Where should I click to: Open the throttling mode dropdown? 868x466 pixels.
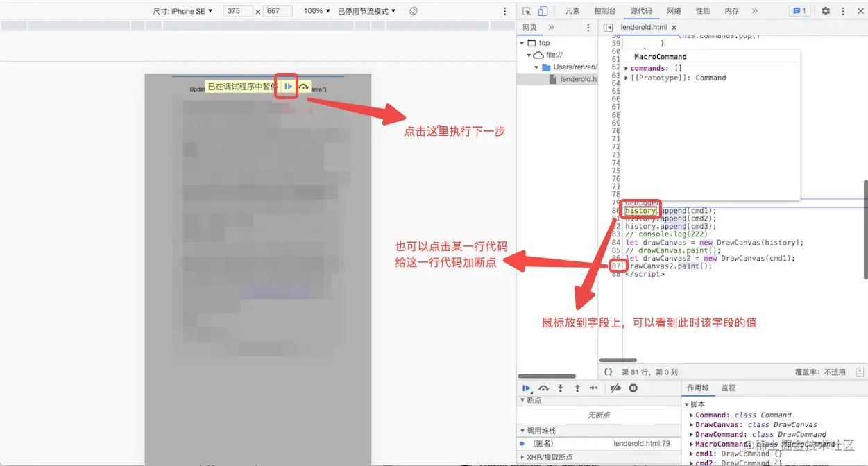(367, 11)
